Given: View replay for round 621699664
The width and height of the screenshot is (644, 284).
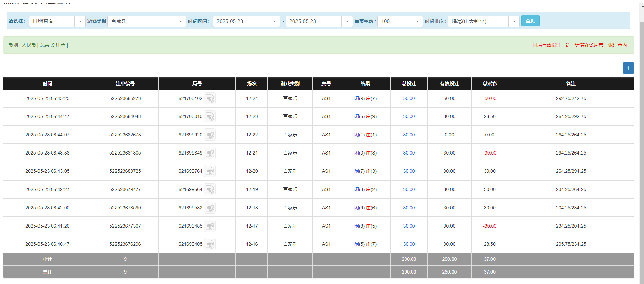Looking at the screenshot, I should [x=210, y=190].
